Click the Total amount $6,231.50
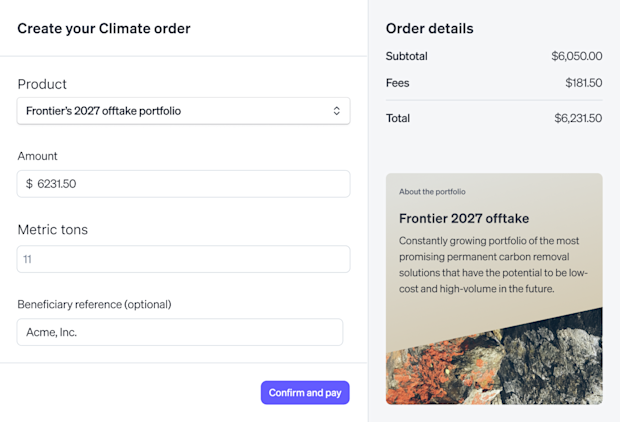The height and width of the screenshot is (422, 620). tap(578, 118)
